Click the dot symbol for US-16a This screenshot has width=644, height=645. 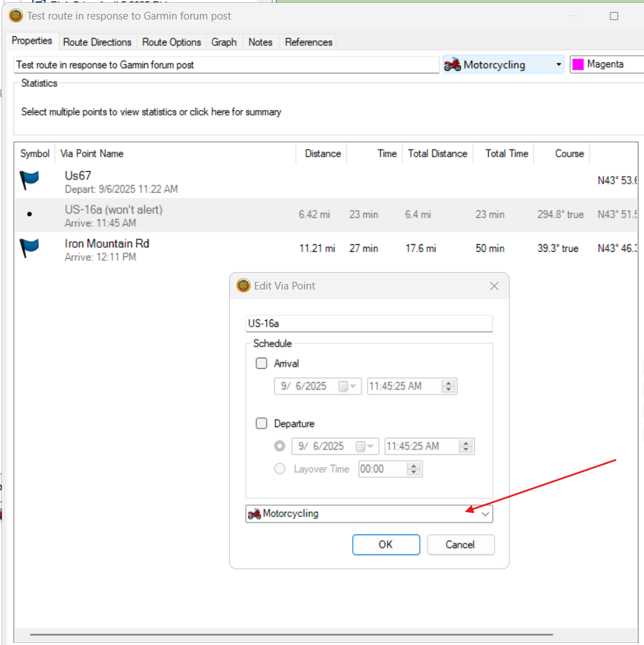click(29, 214)
